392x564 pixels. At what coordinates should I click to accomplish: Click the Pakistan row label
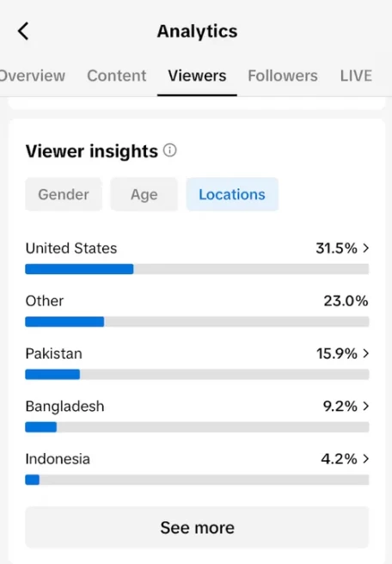pos(54,353)
